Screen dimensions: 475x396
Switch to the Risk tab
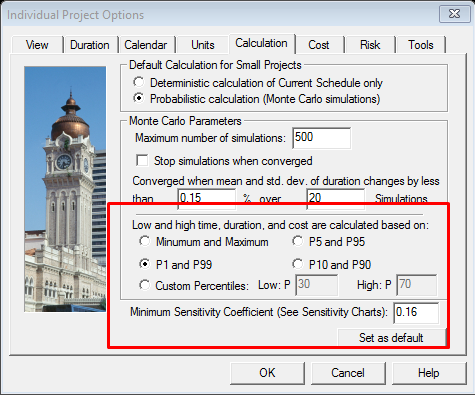click(x=370, y=45)
